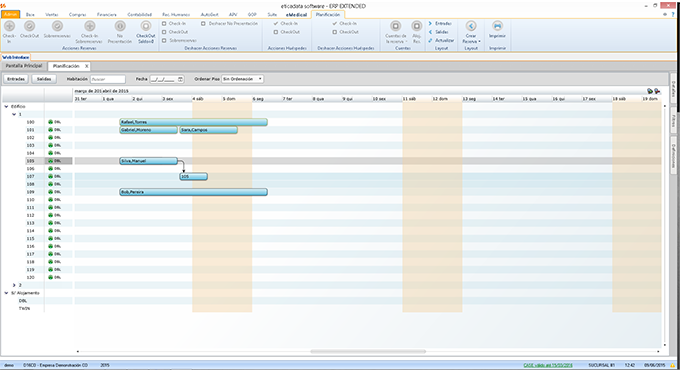Click the horizontal timeline scrollbar thumb
Screen dimensions: 680x370
368,351
